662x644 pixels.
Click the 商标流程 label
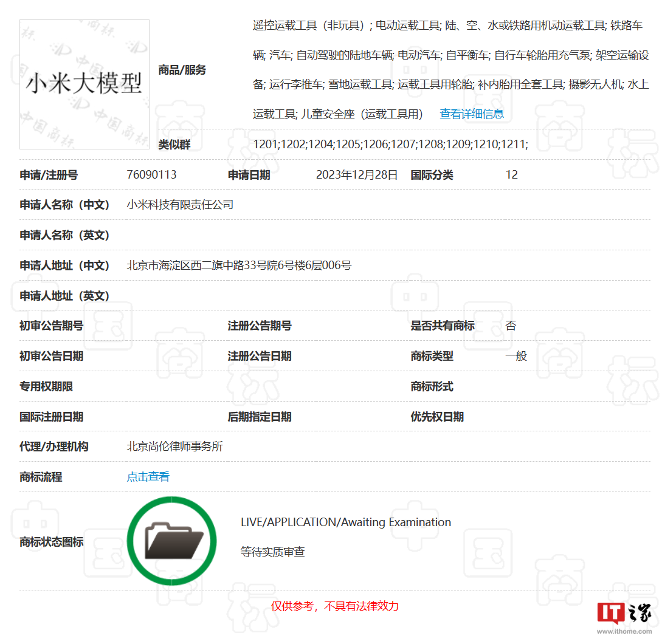point(41,478)
